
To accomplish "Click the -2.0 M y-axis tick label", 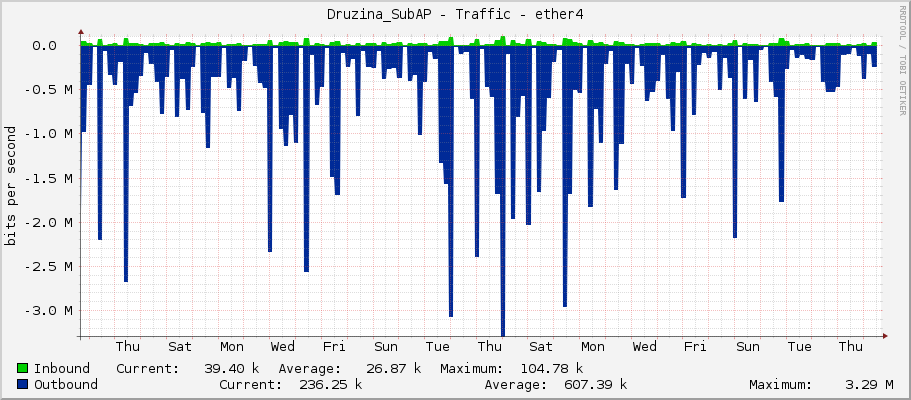I will (48, 222).
